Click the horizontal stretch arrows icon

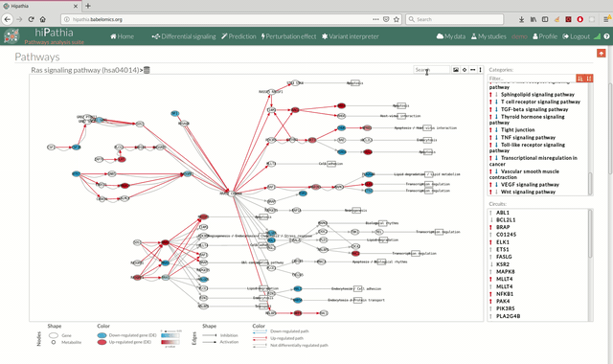tap(472, 70)
